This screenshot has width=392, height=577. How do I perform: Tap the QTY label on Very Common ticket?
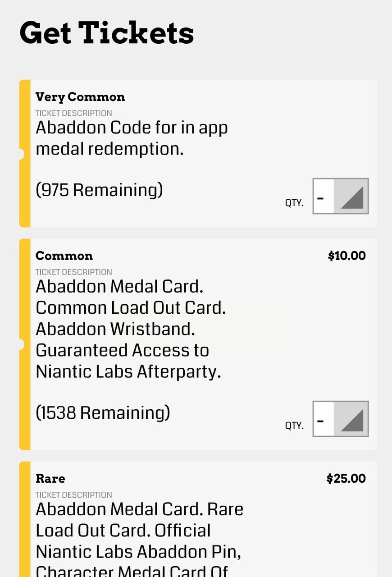[294, 203]
